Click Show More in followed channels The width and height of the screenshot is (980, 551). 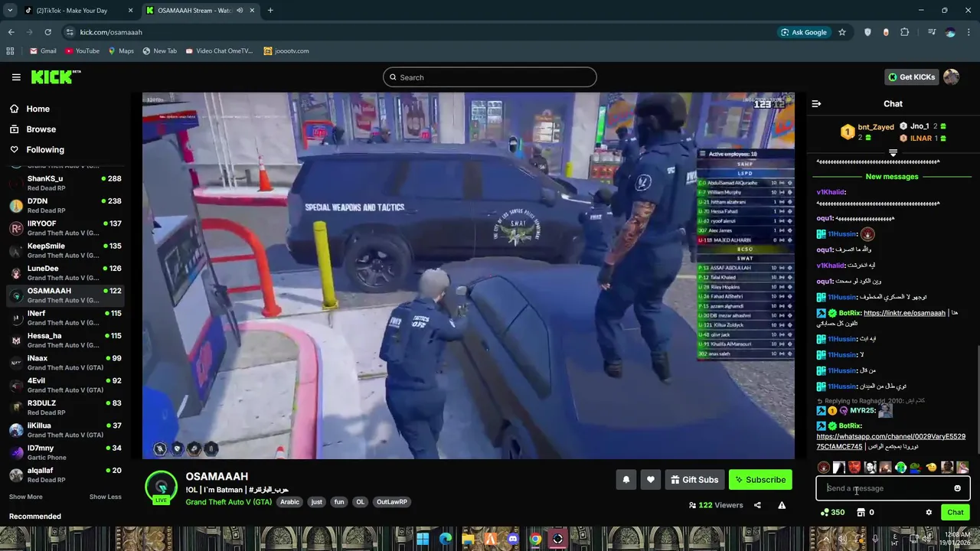pyautogui.click(x=25, y=497)
